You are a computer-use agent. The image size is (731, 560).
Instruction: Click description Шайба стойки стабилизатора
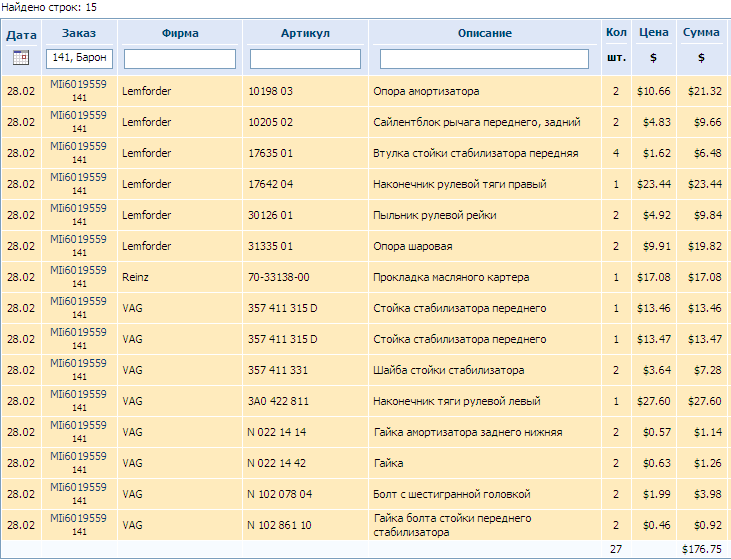click(x=448, y=370)
